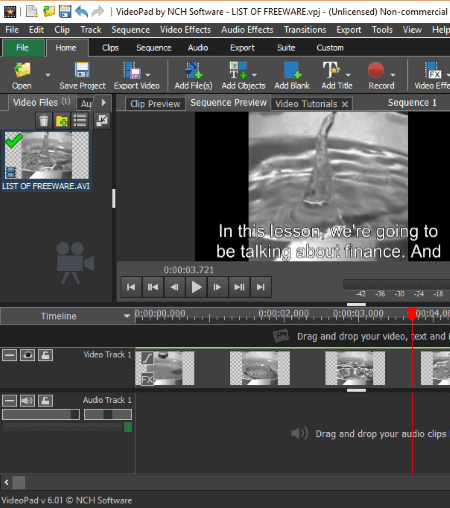Click the red playhead marker on ruler
The height and width of the screenshot is (508, 450).
pyautogui.click(x=412, y=314)
